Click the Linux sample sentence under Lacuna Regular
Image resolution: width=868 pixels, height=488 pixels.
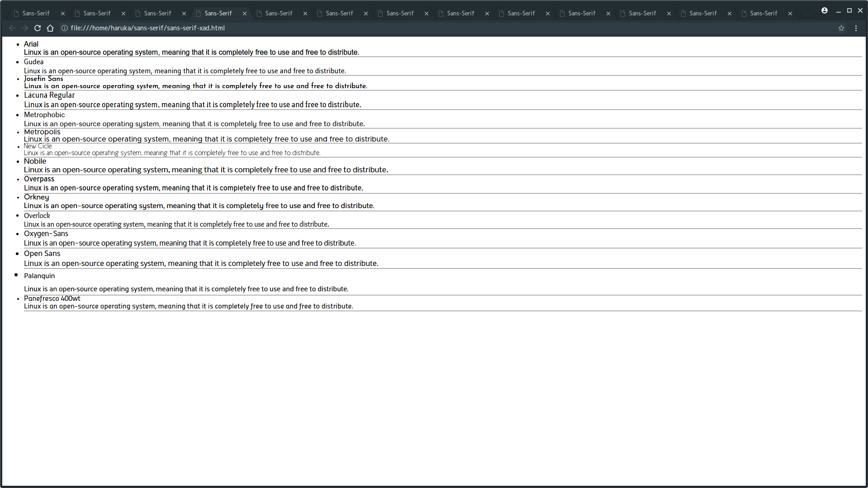193,105
